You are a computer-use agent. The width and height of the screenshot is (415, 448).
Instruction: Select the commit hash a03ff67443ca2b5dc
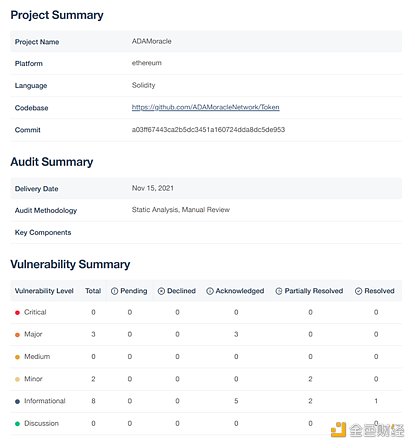pyautogui.click(x=208, y=129)
